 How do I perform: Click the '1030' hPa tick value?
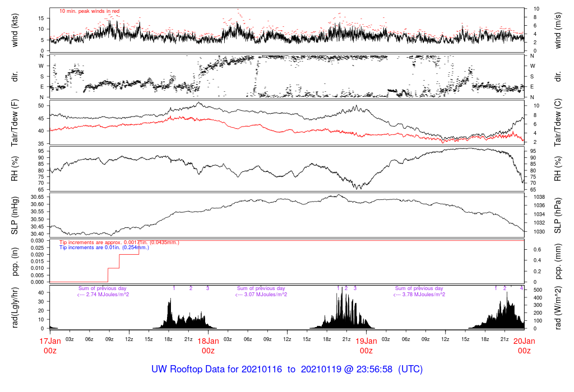coord(539,232)
